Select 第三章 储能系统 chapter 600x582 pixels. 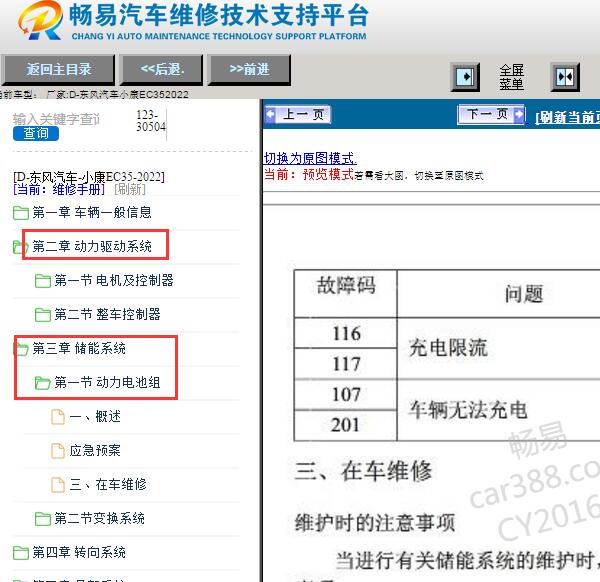point(79,349)
